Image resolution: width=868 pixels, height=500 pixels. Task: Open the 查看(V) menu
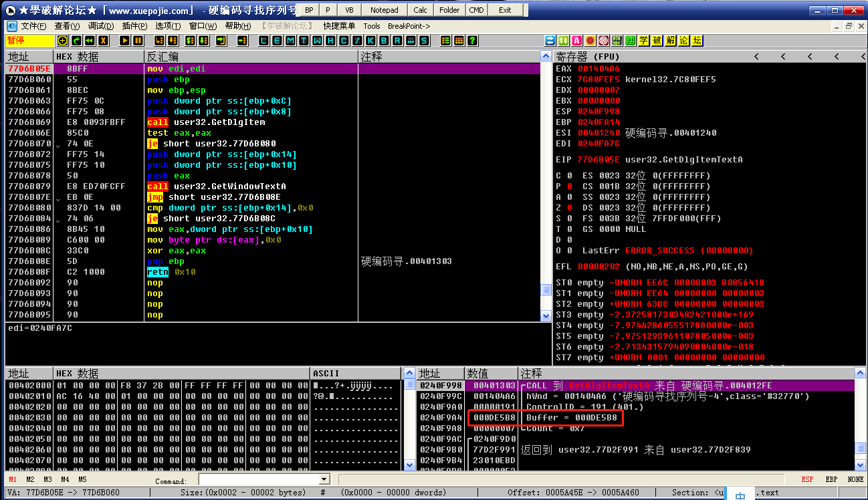(x=67, y=26)
